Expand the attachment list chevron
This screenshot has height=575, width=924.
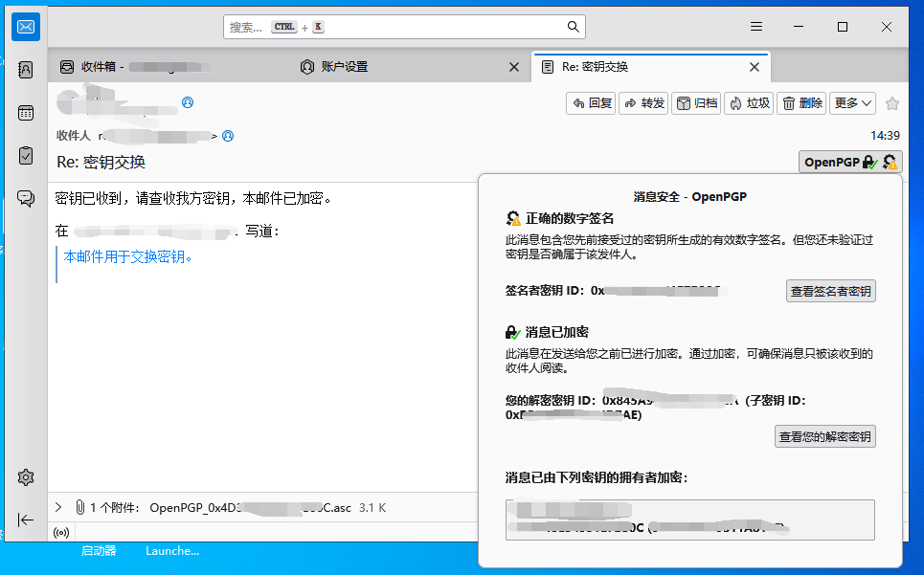tap(58, 508)
